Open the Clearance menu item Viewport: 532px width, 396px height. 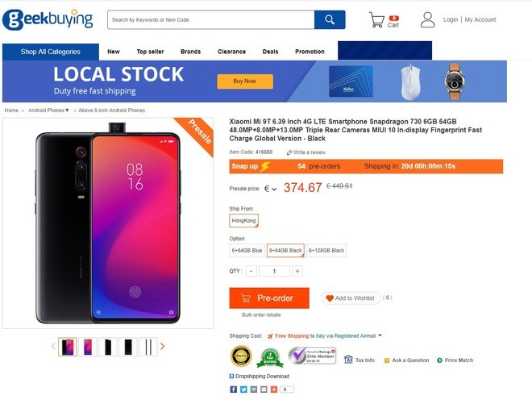point(231,52)
